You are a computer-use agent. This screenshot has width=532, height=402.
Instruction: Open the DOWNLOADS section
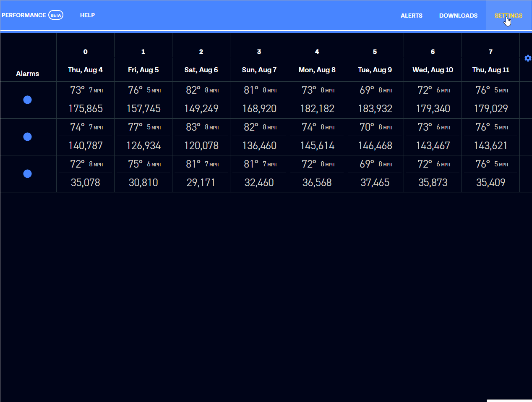[x=458, y=16]
